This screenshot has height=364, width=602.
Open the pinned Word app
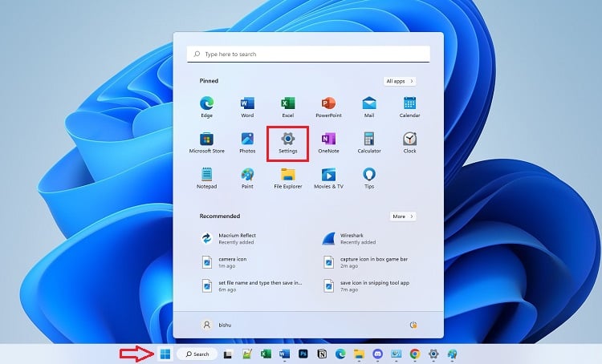247,106
